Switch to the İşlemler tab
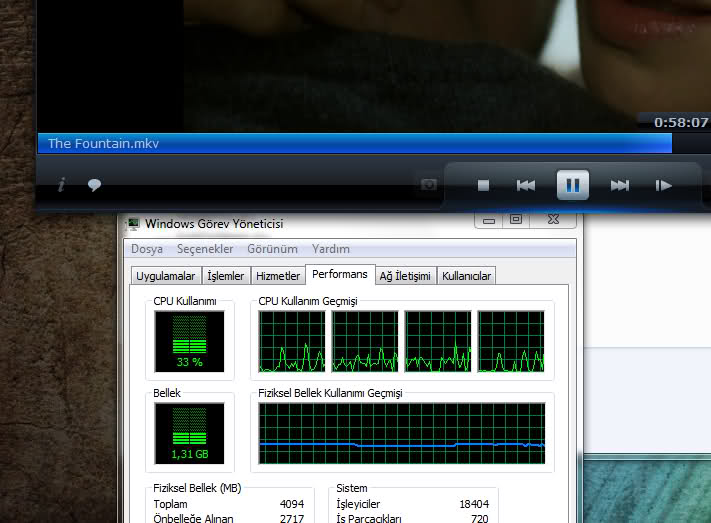The width and height of the screenshot is (711, 523). coord(225,276)
